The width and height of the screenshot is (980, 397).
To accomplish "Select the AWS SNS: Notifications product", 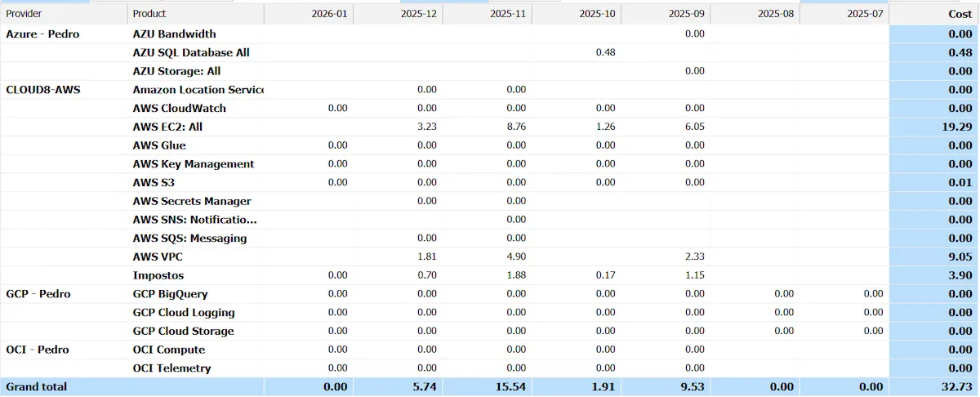I will [x=194, y=220].
